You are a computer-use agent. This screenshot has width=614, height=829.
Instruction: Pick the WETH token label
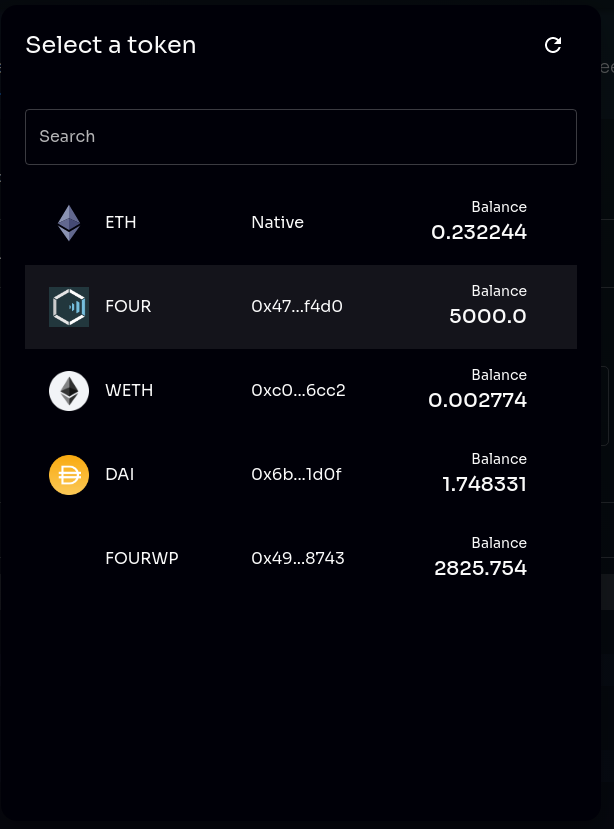point(129,391)
